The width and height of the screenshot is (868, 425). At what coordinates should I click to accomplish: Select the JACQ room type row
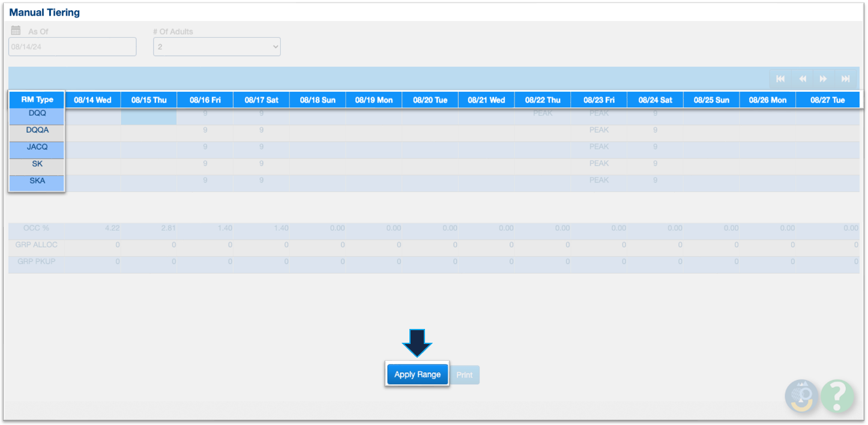pos(37,147)
